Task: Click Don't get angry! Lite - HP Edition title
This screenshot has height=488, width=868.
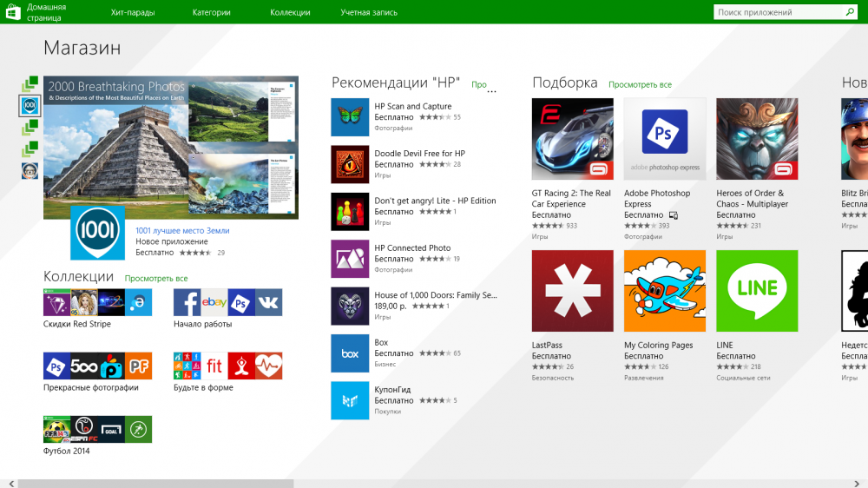Action: (435, 201)
